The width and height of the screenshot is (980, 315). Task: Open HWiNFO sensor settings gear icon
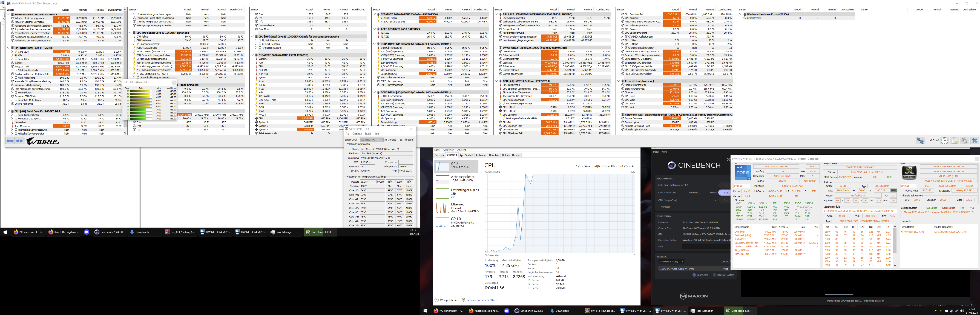pyautogui.click(x=964, y=141)
